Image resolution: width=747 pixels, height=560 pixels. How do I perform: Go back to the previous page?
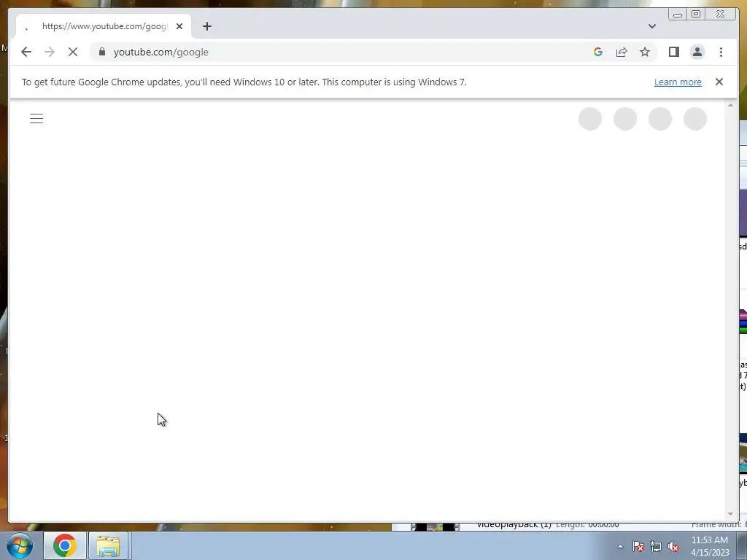26,52
